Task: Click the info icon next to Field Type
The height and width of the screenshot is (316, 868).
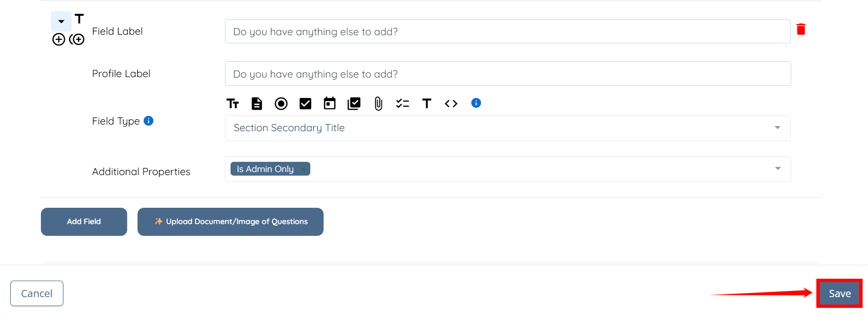Action: tap(148, 120)
